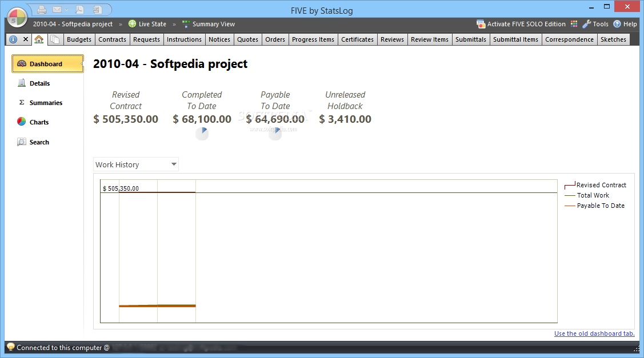Image resolution: width=644 pixels, height=358 pixels.
Task: Click the Live State green icon
Action: (132, 24)
